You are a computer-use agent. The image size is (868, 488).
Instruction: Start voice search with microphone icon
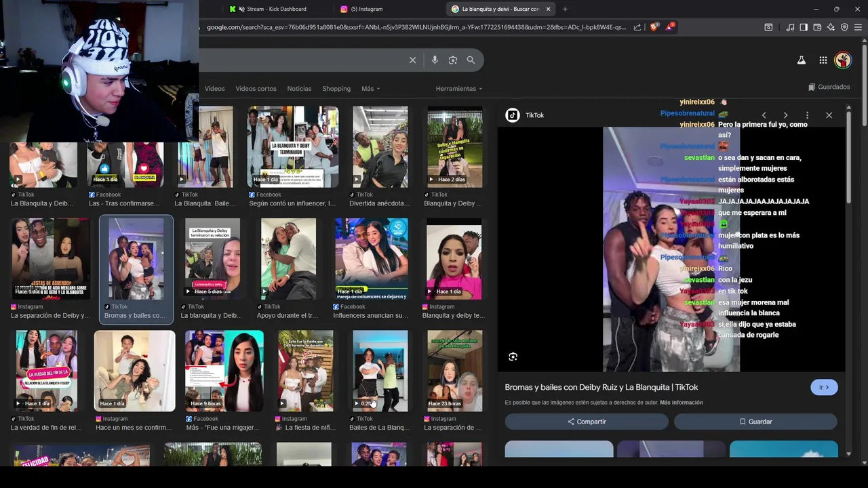pos(435,60)
